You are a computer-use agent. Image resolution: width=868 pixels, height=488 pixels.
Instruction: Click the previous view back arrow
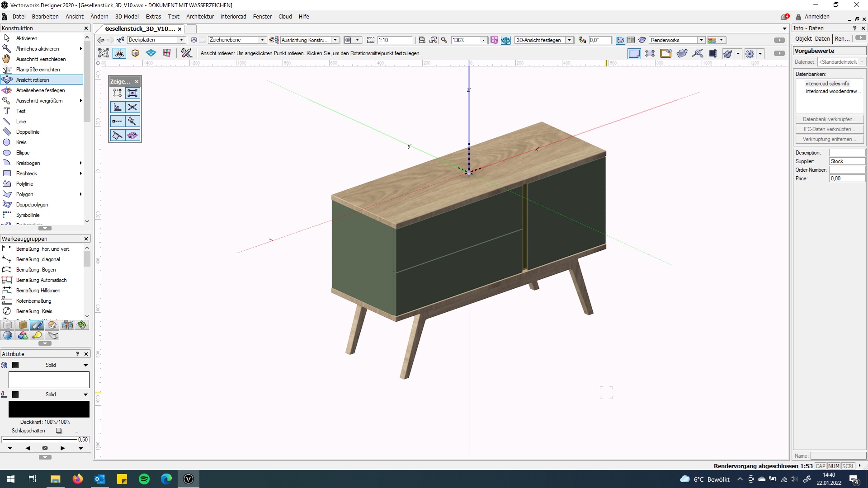(x=101, y=40)
